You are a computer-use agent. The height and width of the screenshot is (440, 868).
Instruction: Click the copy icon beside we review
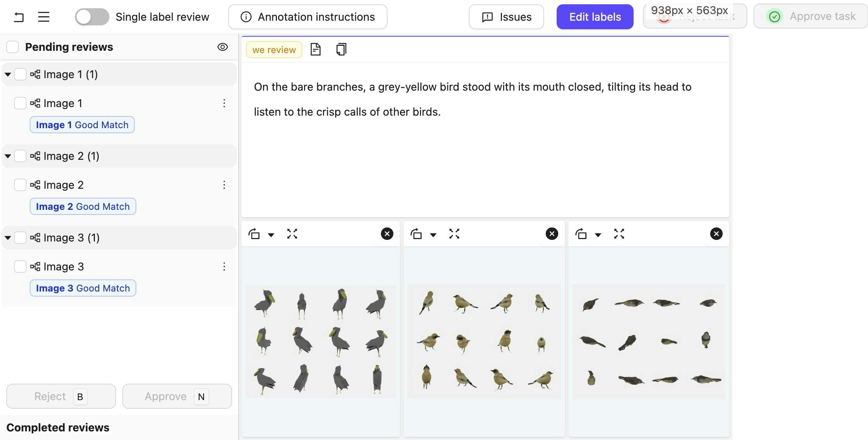coord(341,50)
